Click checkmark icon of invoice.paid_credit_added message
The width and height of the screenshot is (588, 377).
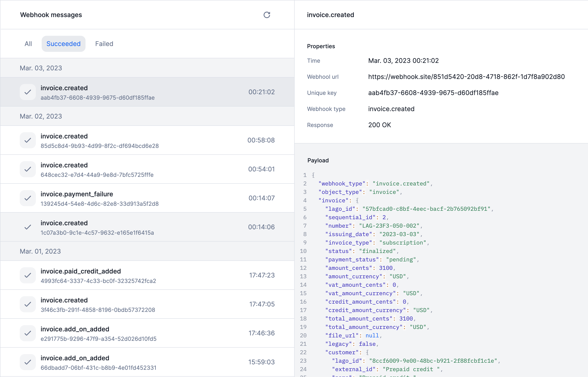point(28,275)
